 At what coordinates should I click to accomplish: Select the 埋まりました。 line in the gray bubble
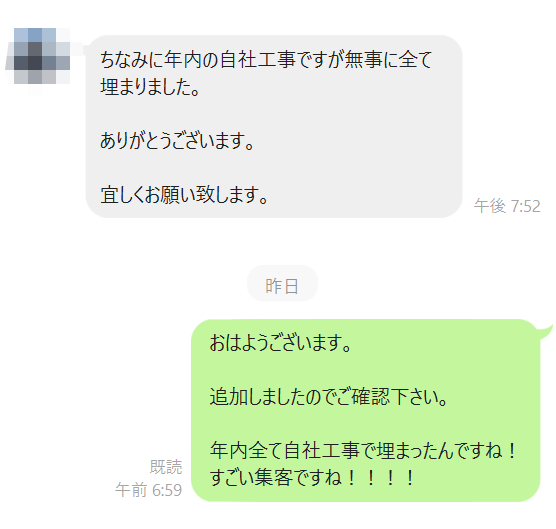coord(150,87)
